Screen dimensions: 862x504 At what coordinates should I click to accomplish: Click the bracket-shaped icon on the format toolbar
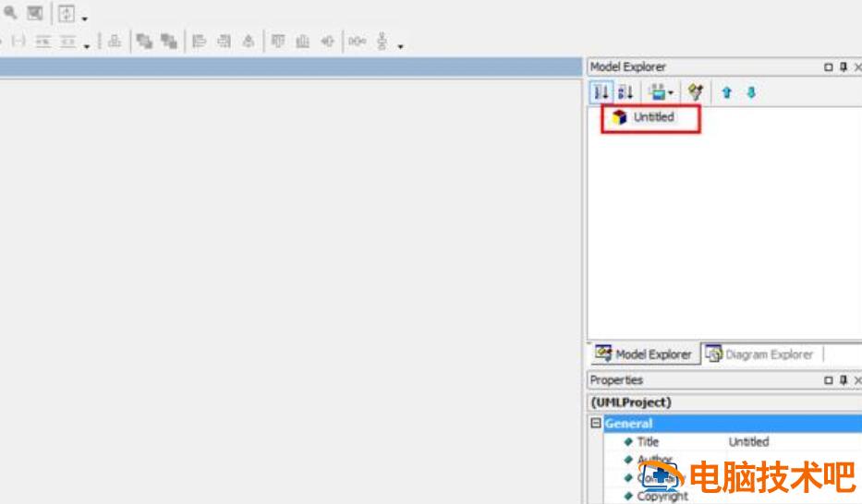tap(18, 42)
